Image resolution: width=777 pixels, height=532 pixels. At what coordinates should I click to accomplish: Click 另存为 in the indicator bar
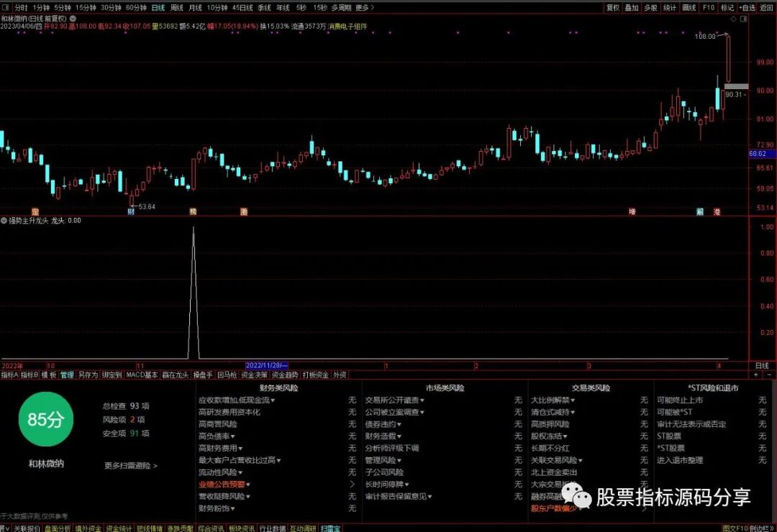click(88, 375)
